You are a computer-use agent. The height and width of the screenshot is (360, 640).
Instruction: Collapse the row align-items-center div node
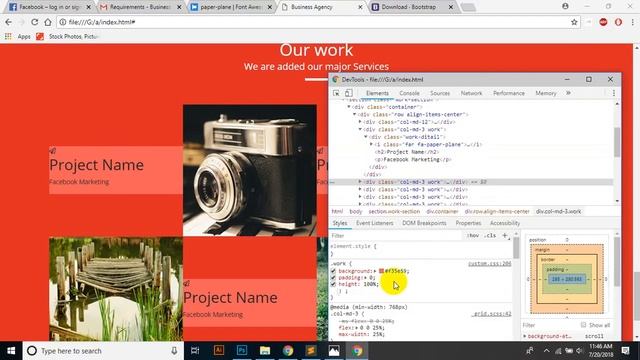(x=355, y=115)
